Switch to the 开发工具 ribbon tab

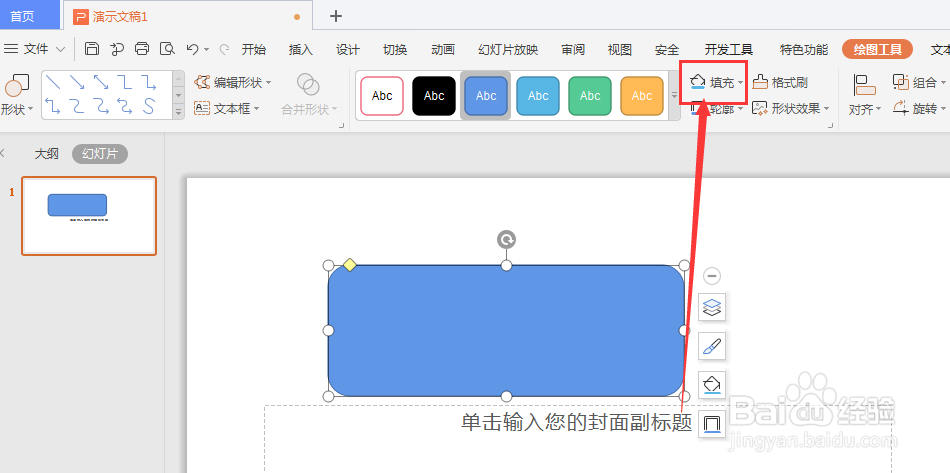[x=729, y=50]
